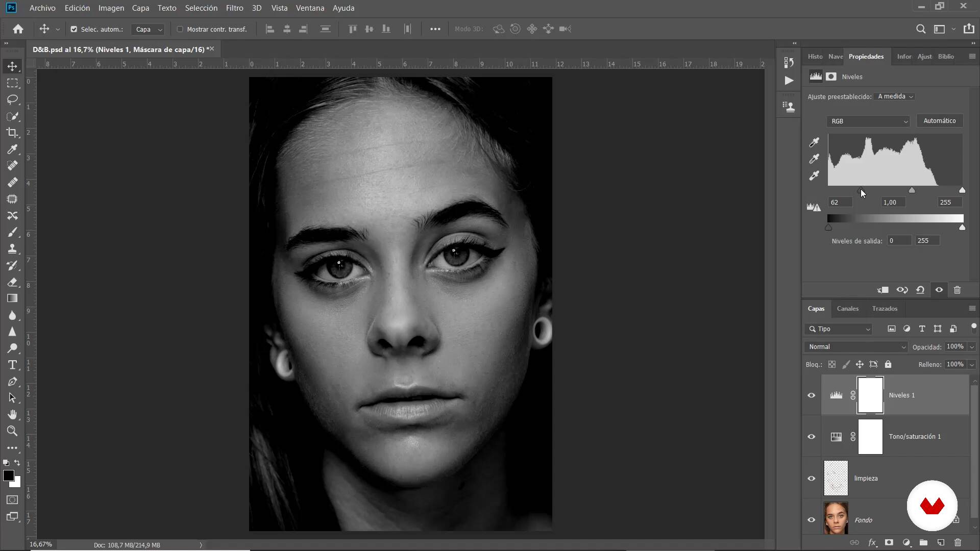Create a new group folder icon
This screenshot has height=551, width=980.
tap(923, 543)
